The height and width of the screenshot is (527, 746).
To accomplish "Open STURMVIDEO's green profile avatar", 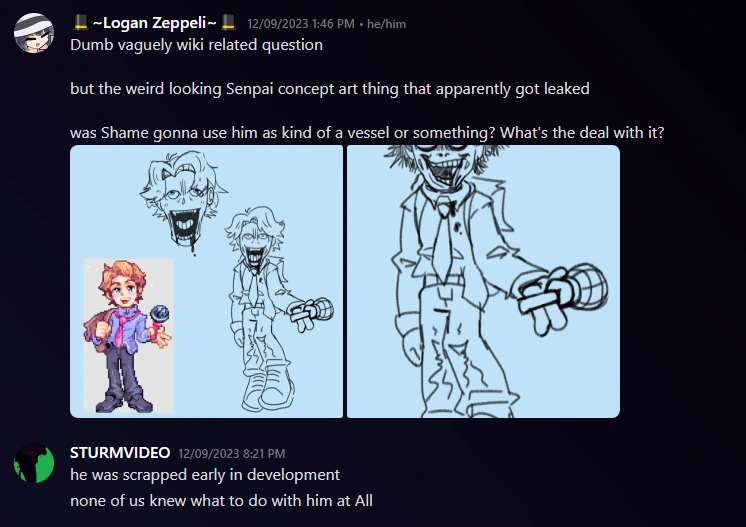I will click(x=34, y=463).
